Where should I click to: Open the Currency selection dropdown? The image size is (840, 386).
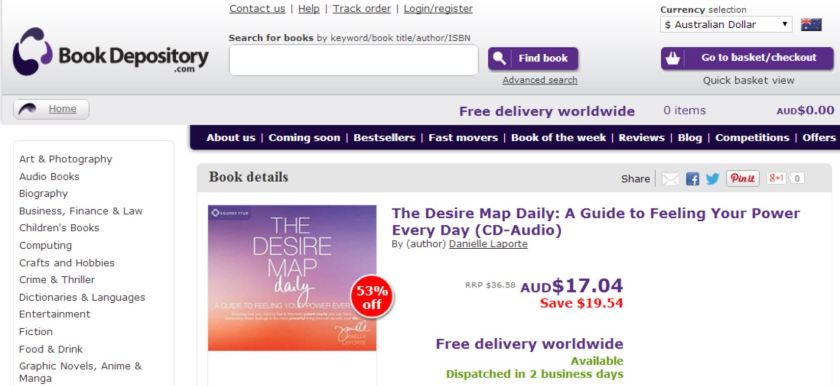726,25
